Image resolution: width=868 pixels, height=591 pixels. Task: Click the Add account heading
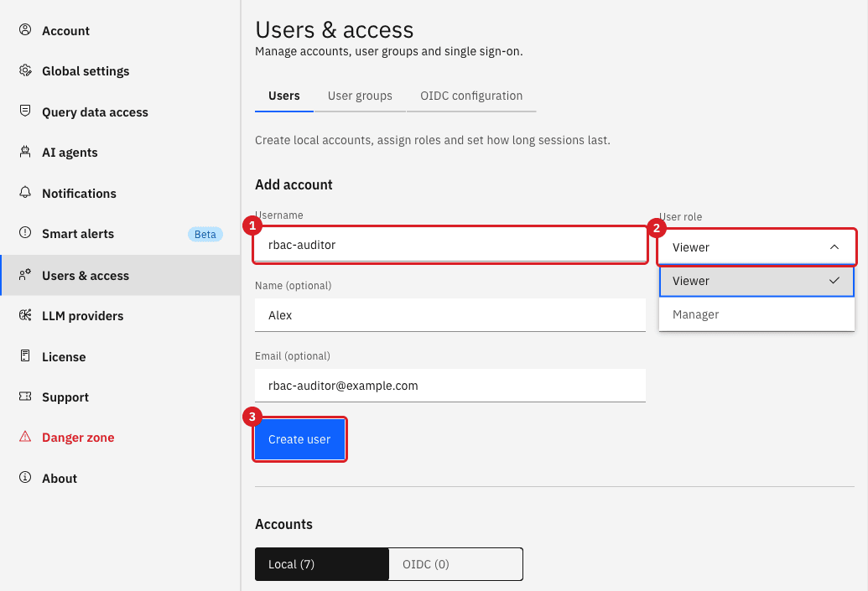pos(294,184)
